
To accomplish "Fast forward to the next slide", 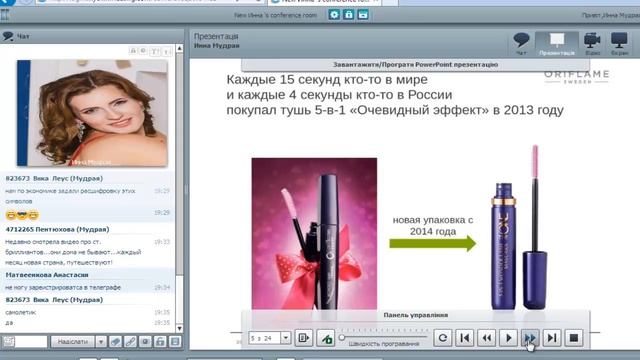I will coord(530,338).
